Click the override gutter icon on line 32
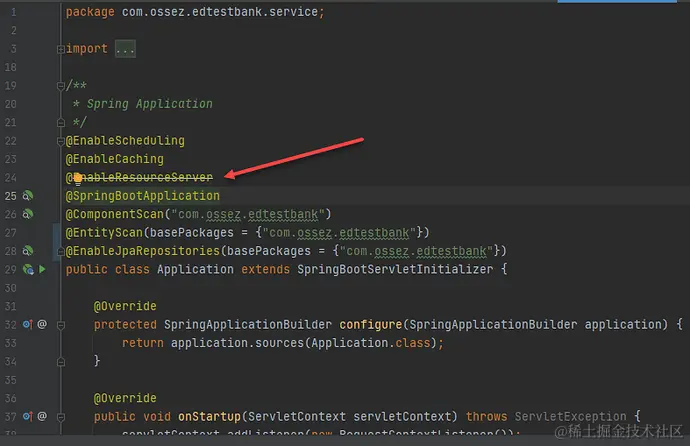 point(28,325)
